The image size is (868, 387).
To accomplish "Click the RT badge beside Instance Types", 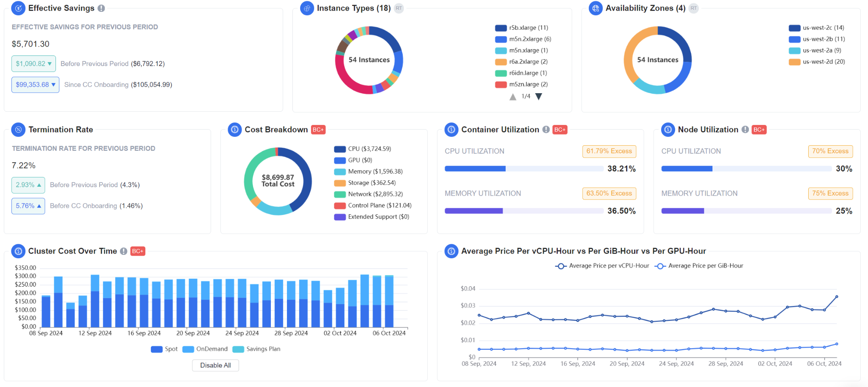I will (x=398, y=8).
